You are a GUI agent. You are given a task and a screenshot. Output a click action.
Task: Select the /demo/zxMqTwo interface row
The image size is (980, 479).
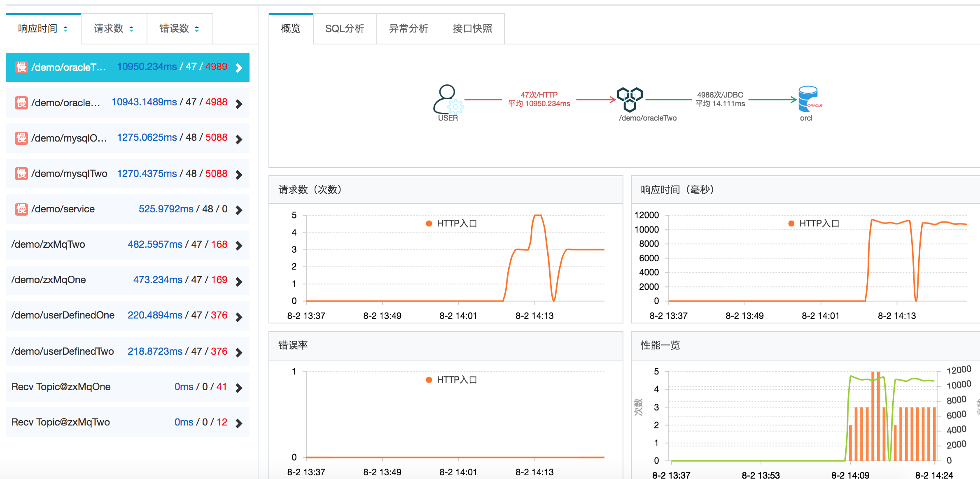pyautogui.click(x=128, y=244)
